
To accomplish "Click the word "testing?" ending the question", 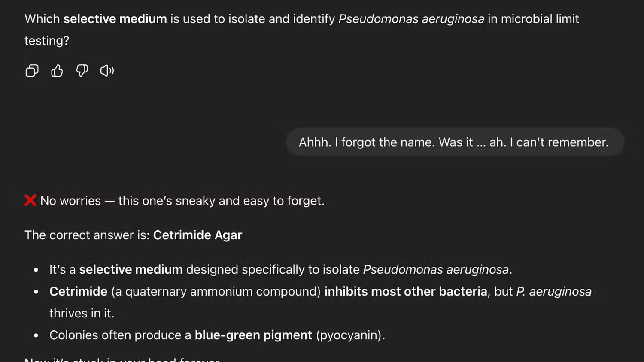I will click(x=46, y=41).
